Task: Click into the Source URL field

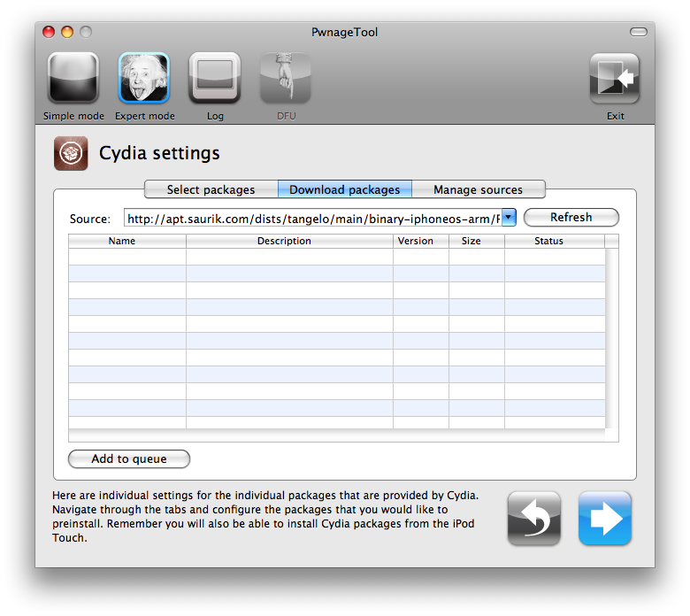Action: tap(313, 218)
